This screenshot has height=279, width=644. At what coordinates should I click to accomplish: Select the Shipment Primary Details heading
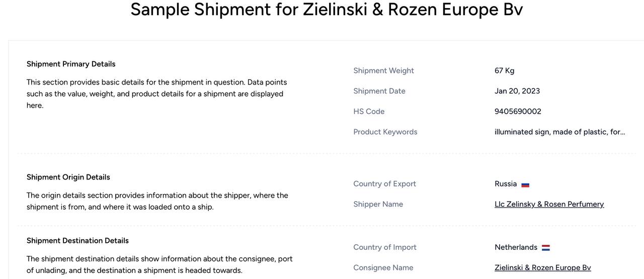click(x=71, y=64)
